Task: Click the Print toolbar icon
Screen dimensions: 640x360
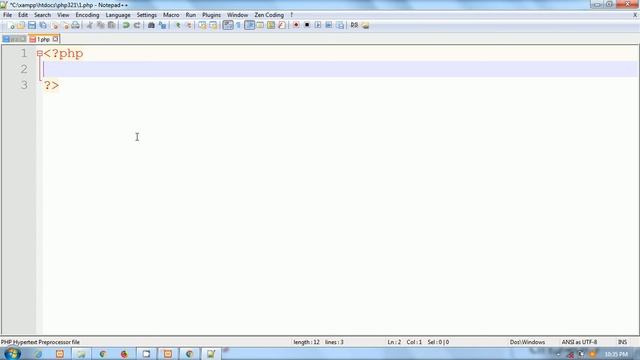Action: pyautogui.click(x=76, y=25)
